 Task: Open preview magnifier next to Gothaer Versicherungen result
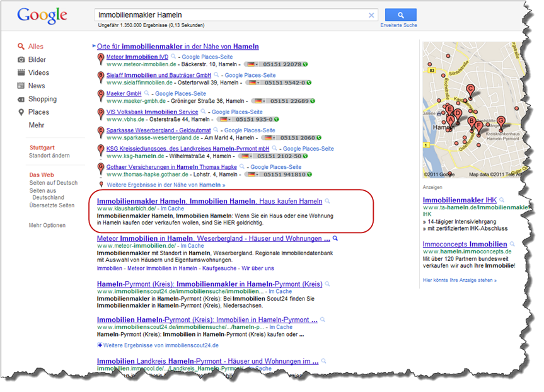click(x=242, y=166)
